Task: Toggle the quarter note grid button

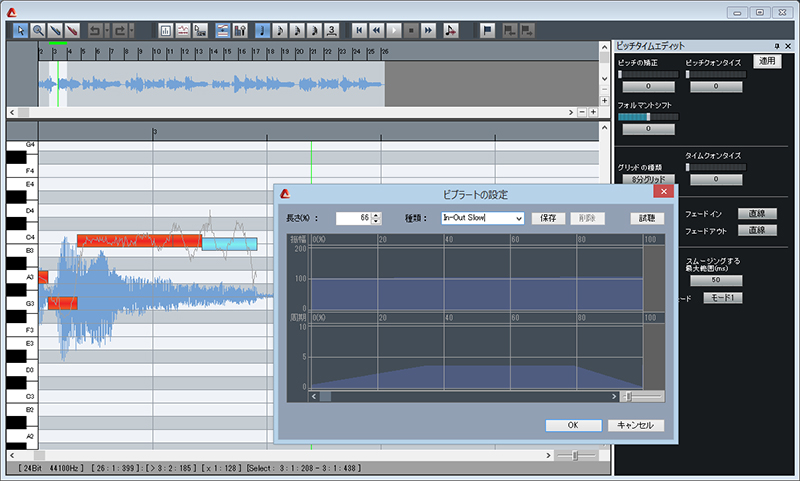Action: (x=262, y=31)
